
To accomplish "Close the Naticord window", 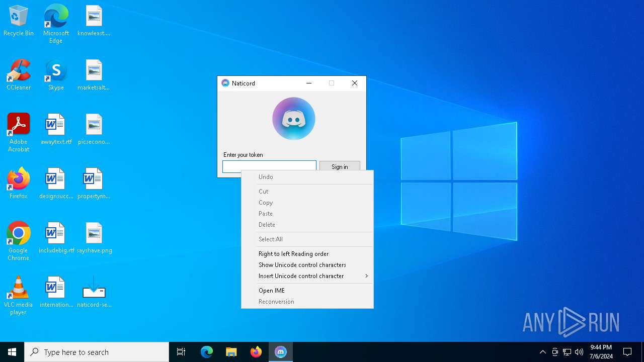I will click(355, 83).
